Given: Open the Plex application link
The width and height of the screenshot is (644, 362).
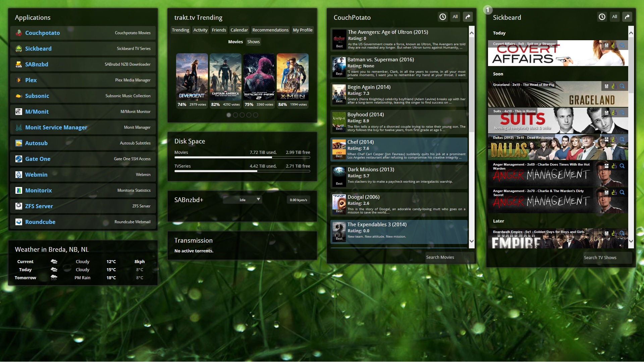Looking at the screenshot, I should pyautogui.click(x=31, y=80).
